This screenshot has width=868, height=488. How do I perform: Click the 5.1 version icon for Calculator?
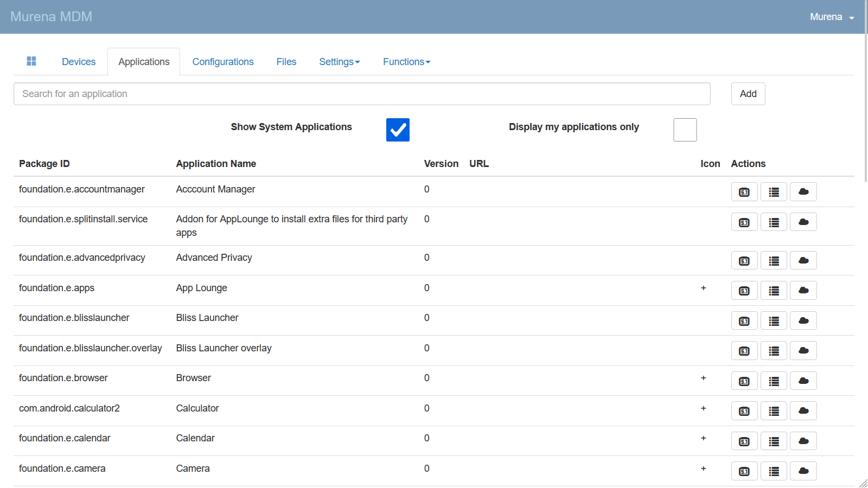point(744,411)
